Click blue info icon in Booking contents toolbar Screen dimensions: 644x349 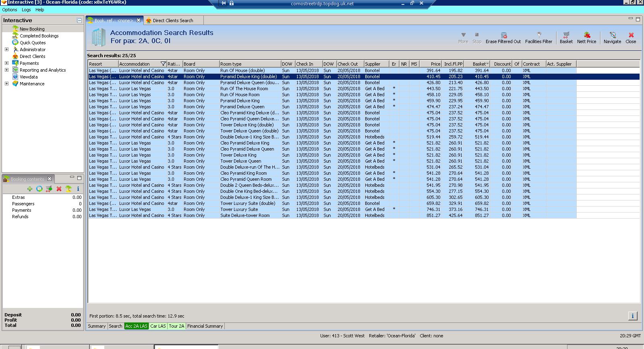78,189
